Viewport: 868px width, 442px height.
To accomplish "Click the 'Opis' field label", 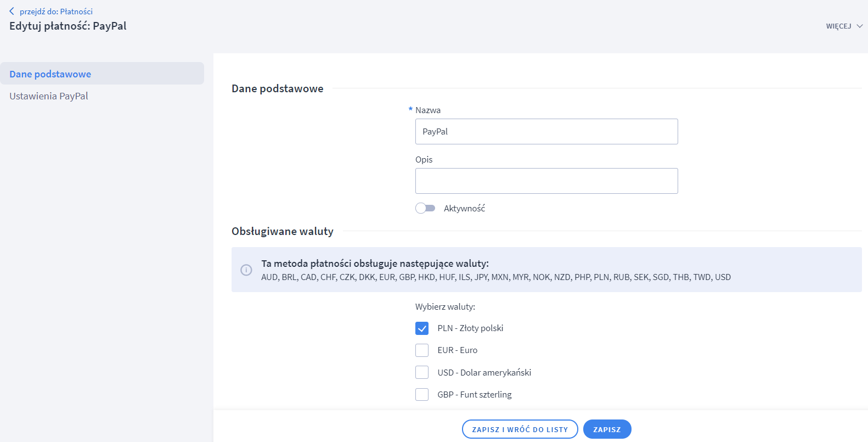I will click(424, 160).
